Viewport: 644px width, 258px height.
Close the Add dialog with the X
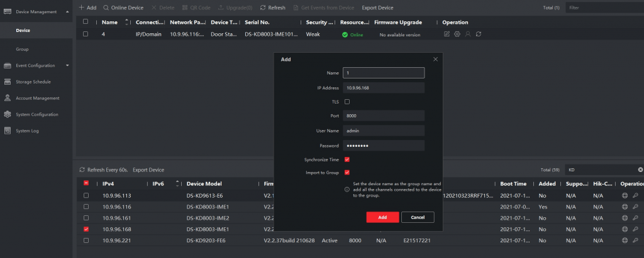pyautogui.click(x=435, y=59)
